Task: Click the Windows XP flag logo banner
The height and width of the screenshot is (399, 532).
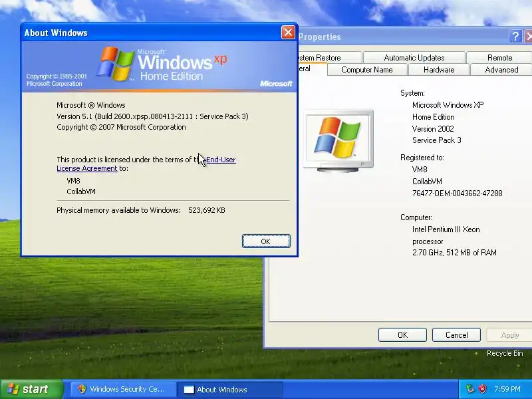Action: pyautogui.click(x=160, y=66)
